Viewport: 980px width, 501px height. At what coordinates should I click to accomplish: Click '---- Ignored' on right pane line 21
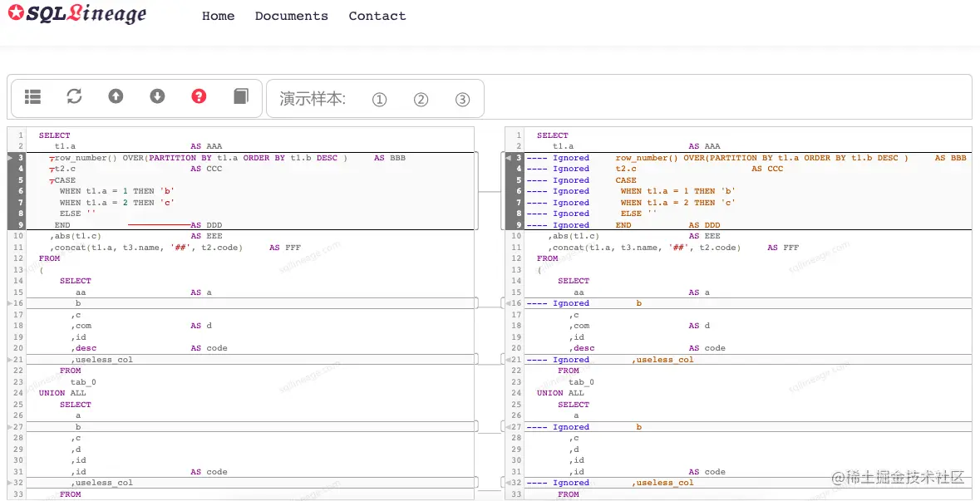[558, 359]
